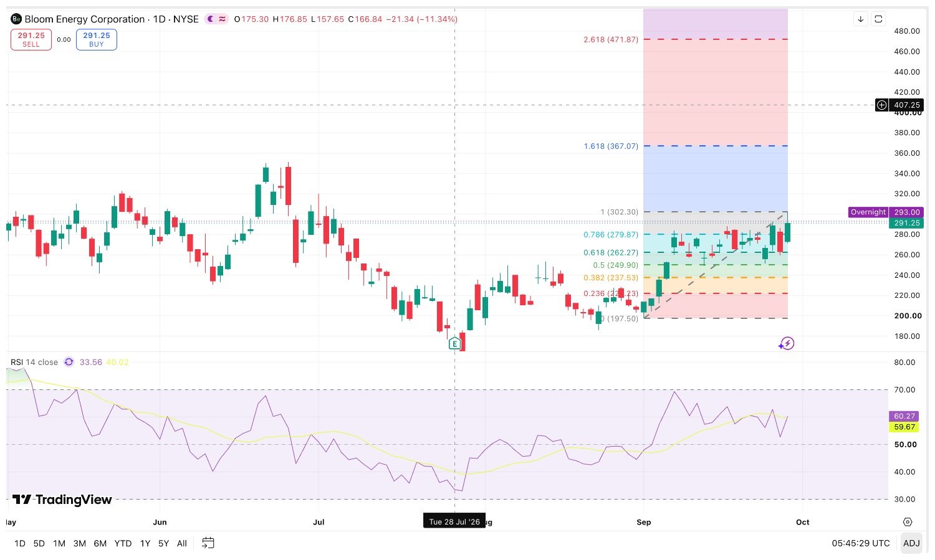Toggle fullscreen mode with the square-bracket icon

(878, 19)
